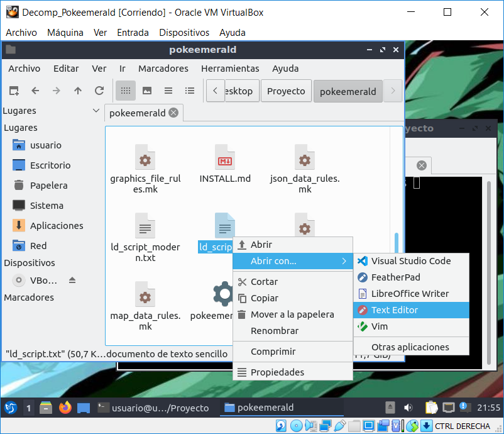Click the new tab toolbar icon
504x434 pixels.
[14, 91]
